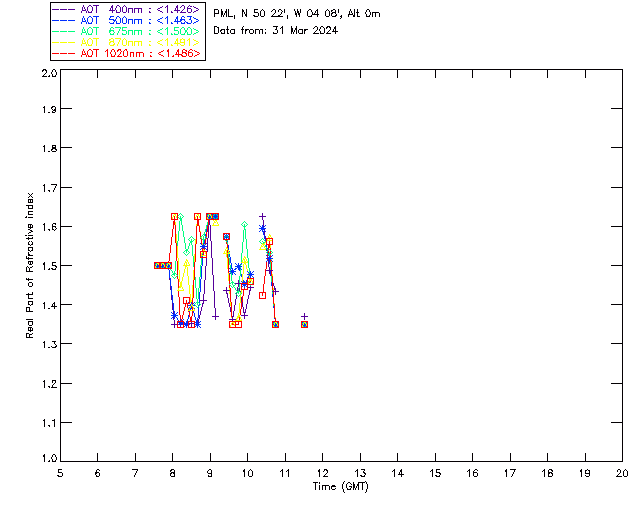Click the 1.5 tick label on y-axis

[48, 267]
